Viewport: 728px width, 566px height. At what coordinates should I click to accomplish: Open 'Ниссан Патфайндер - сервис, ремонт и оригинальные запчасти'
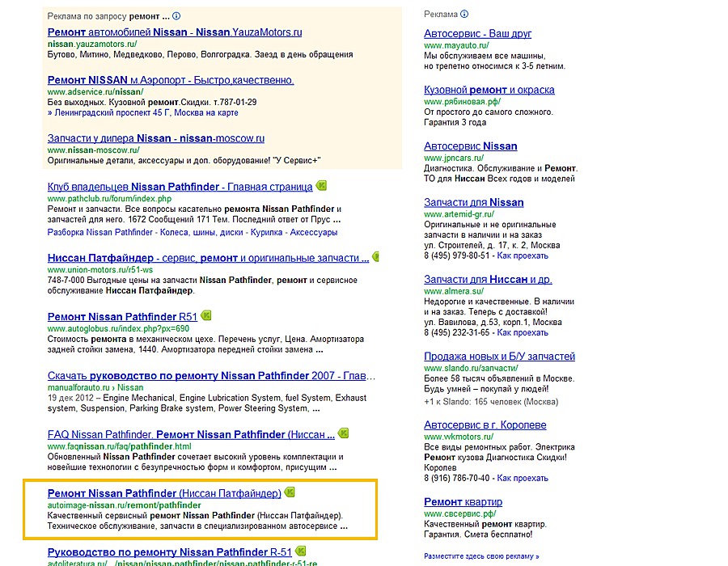pyautogui.click(x=208, y=259)
